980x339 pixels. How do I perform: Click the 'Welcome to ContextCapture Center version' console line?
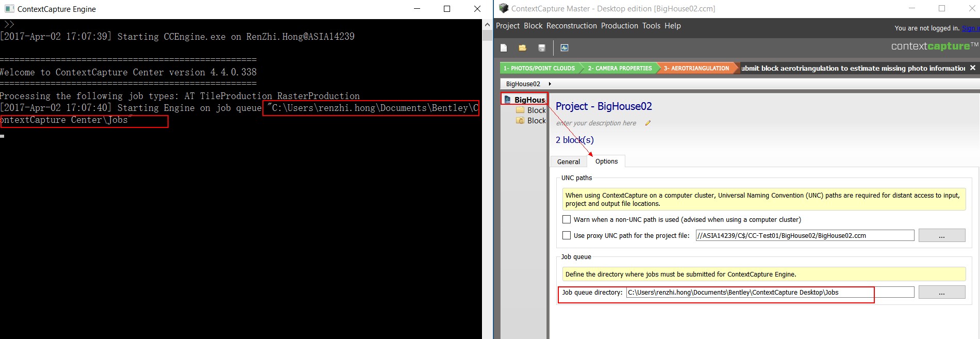(128, 72)
